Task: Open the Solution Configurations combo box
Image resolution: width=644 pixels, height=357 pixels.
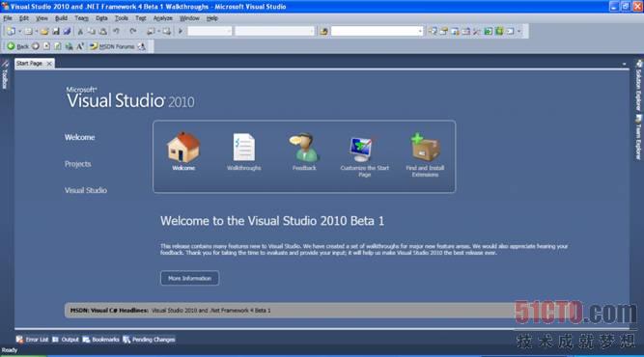Action: 210,31
